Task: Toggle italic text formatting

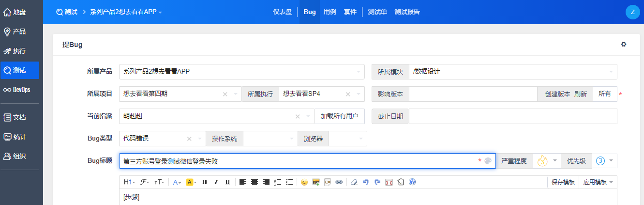Action: [216, 182]
